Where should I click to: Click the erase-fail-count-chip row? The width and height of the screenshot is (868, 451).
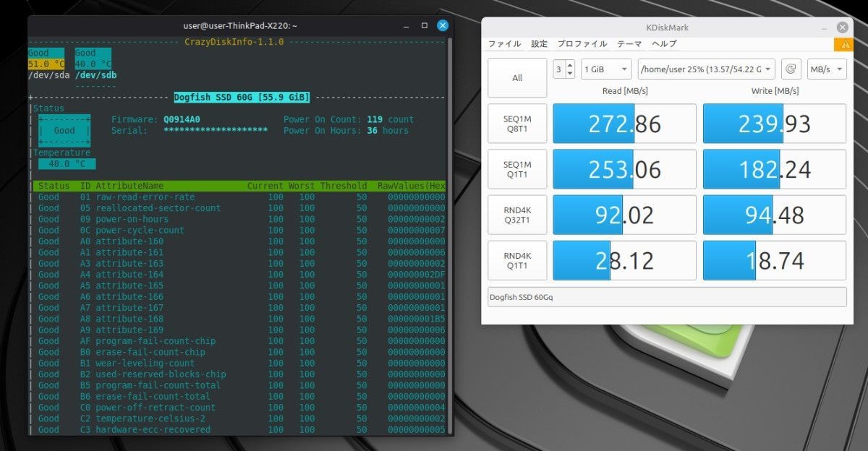click(239, 352)
